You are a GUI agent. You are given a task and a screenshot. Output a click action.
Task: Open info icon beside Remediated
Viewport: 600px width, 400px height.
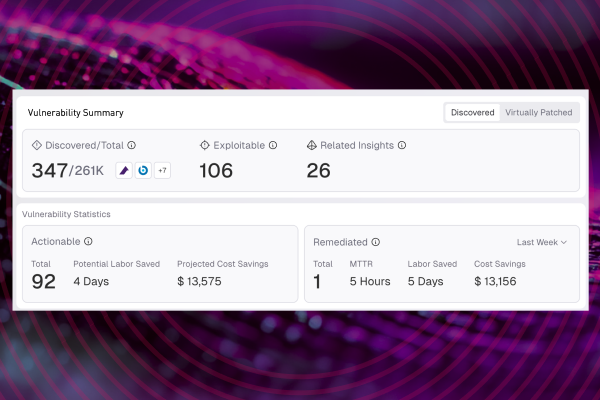point(375,241)
